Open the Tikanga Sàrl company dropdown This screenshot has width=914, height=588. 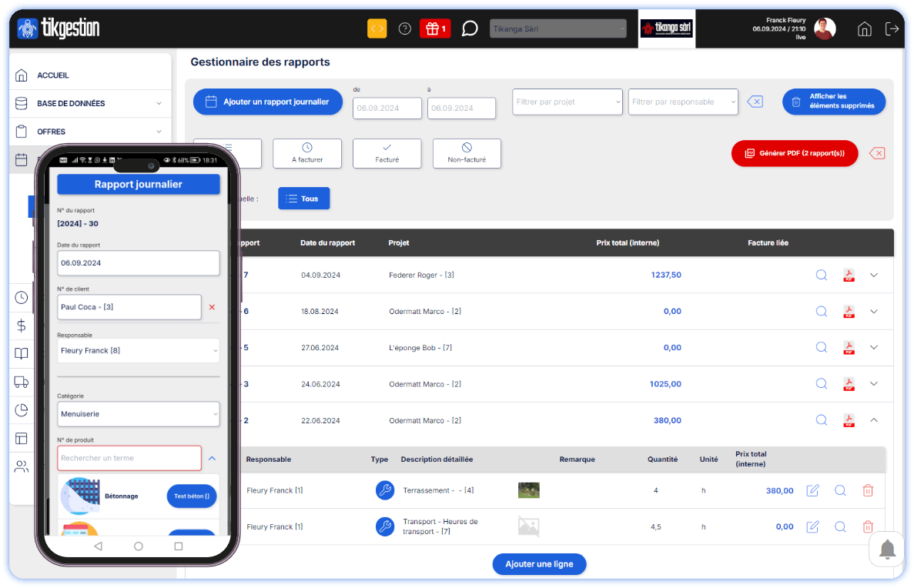(558, 29)
